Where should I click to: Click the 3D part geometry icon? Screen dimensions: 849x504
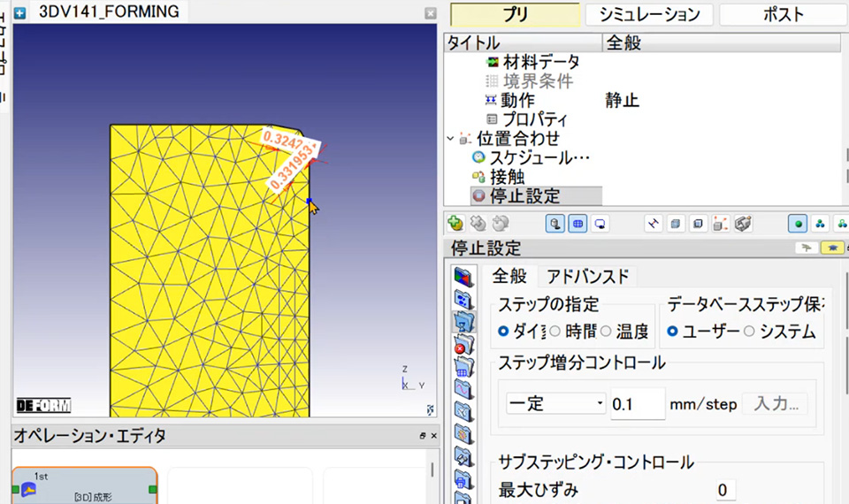743,224
